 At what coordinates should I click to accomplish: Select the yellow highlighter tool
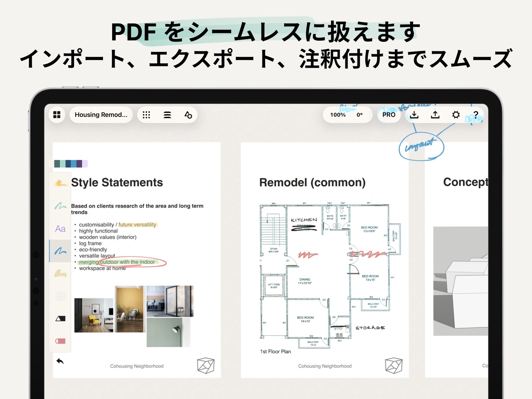point(60,183)
